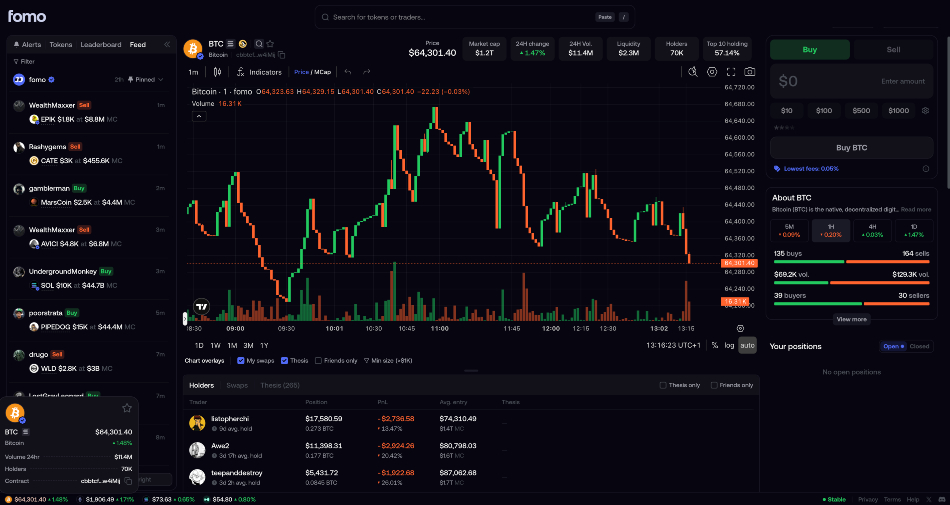Screen dimensions: 950x505
Task: Select the 4H change period
Action: click(x=872, y=231)
